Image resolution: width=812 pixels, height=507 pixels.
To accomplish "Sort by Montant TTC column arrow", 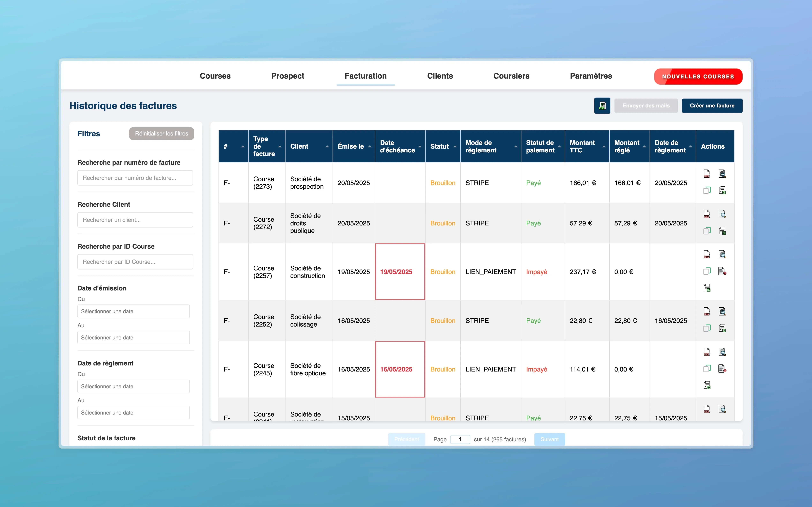I will click(604, 147).
